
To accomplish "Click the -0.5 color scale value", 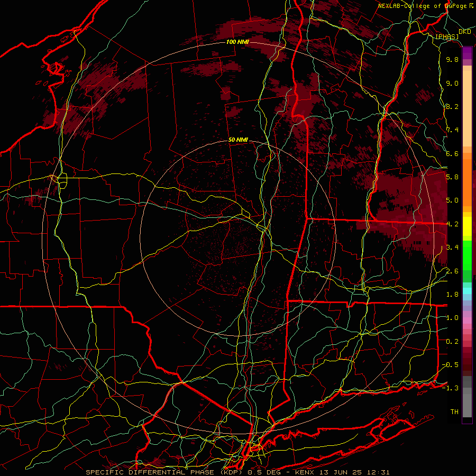I will pyautogui.click(x=450, y=365).
